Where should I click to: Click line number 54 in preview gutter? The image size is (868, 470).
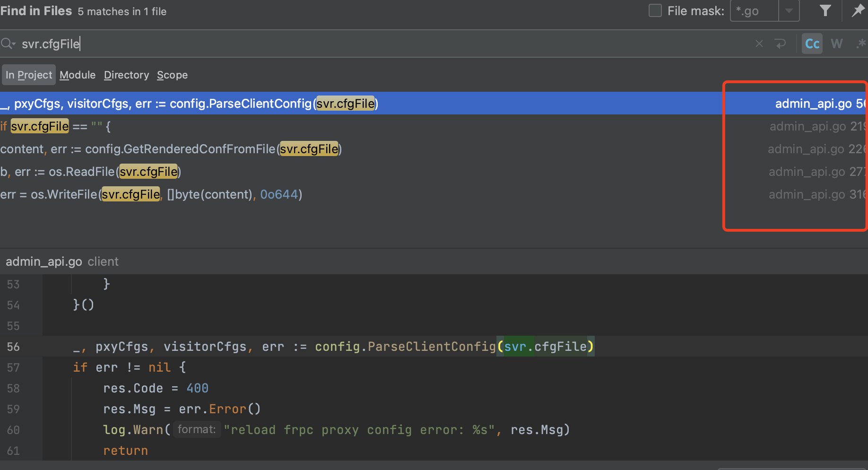(13, 305)
